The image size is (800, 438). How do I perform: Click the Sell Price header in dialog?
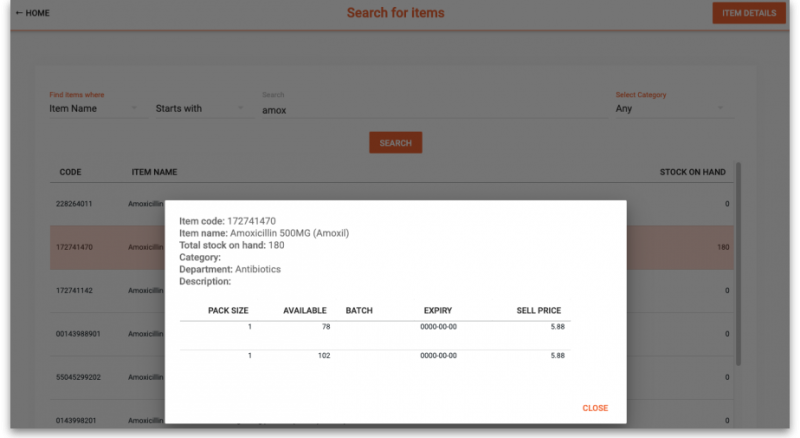pyautogui.click(x=540, y=311)
